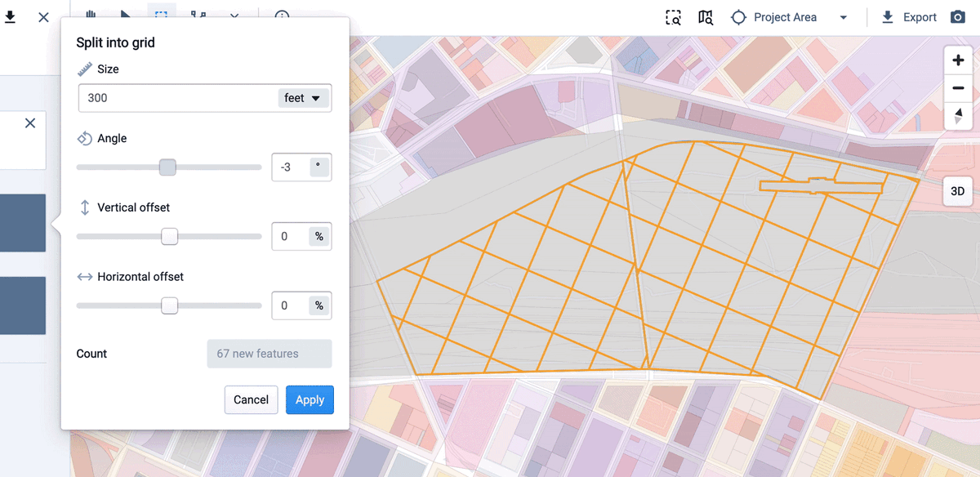Zoom out of the map
Screen dimensions: 980x477
(x=958, y=88)
